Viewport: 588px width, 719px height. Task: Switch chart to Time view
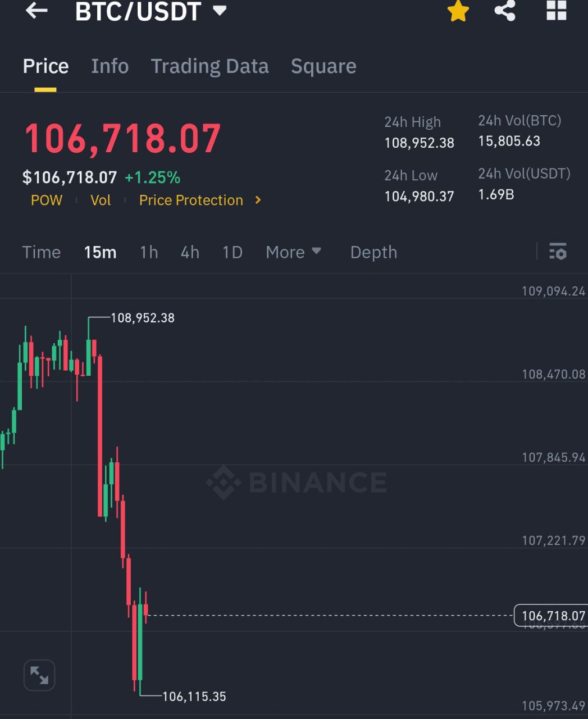pos(42,252)
